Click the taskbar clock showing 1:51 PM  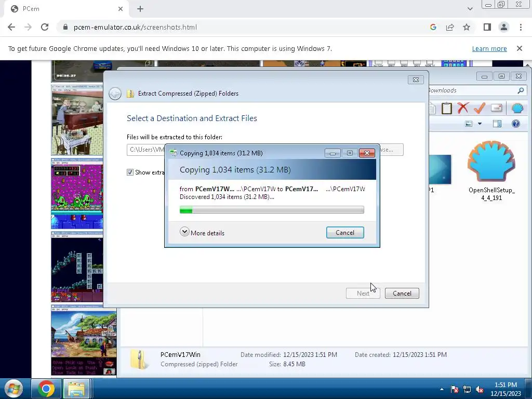pos(506,389)
